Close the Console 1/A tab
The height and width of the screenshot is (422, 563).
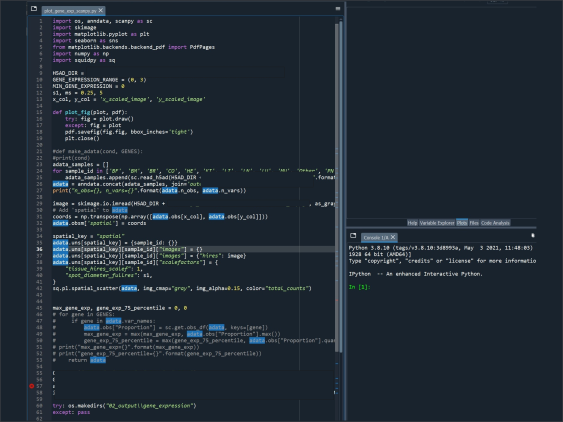pos(393,237)
